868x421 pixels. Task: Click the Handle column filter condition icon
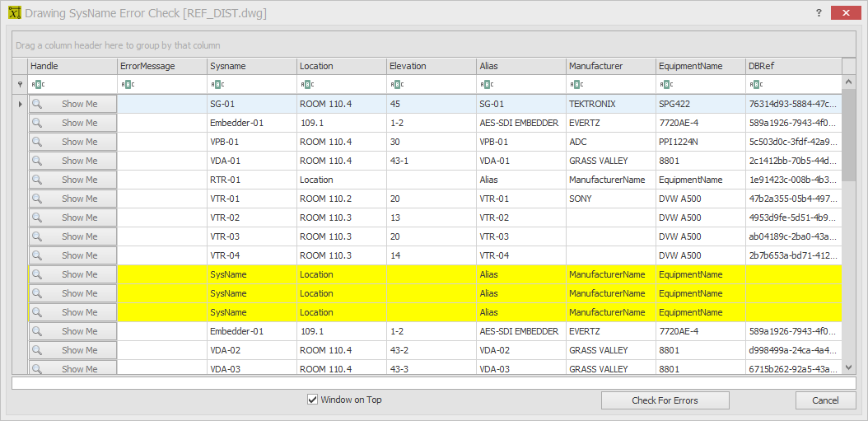coord(38,85)
